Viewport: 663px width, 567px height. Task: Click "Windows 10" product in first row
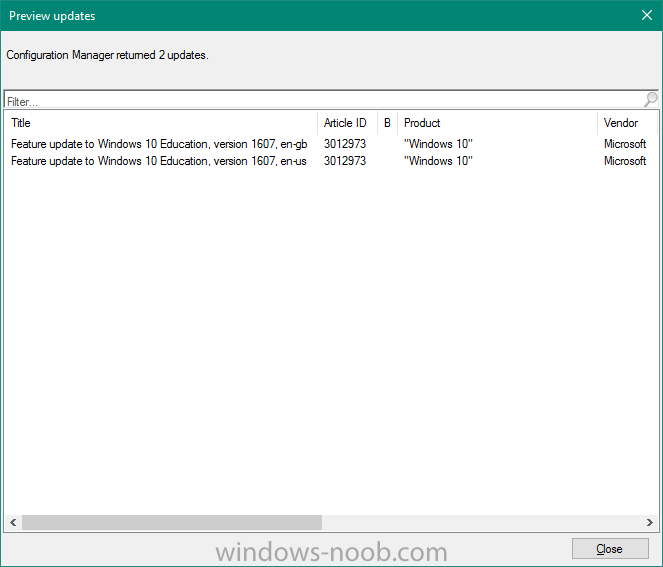[x=438, y=144]
